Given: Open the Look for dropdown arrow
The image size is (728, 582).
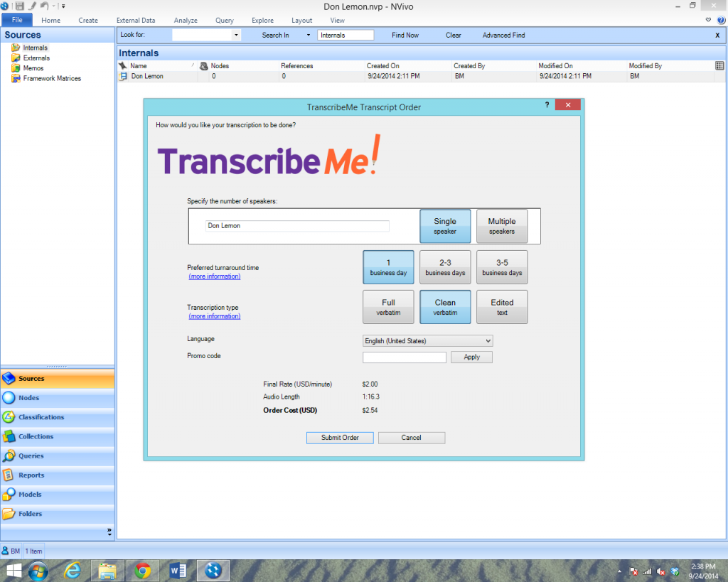Looking at the screenshot, I should pyautogui.click(x=236, y=36).
